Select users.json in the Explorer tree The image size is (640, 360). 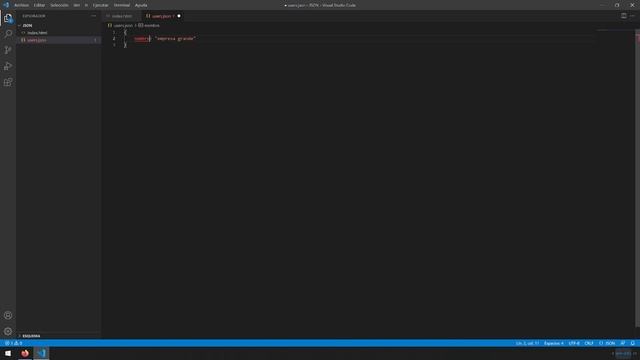click(37, 40)
